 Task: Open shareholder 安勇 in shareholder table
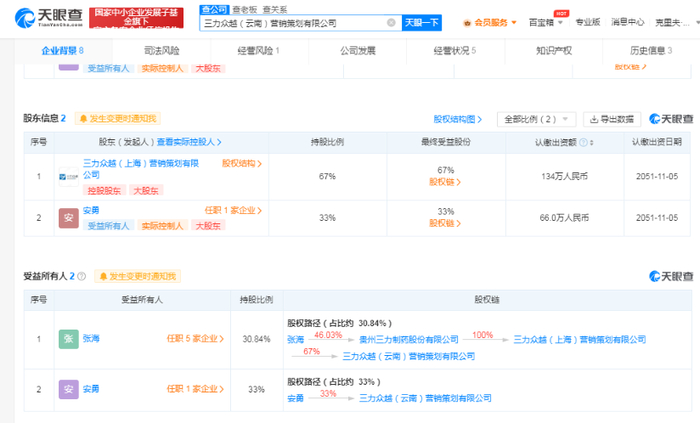click(x=91, y=211)
